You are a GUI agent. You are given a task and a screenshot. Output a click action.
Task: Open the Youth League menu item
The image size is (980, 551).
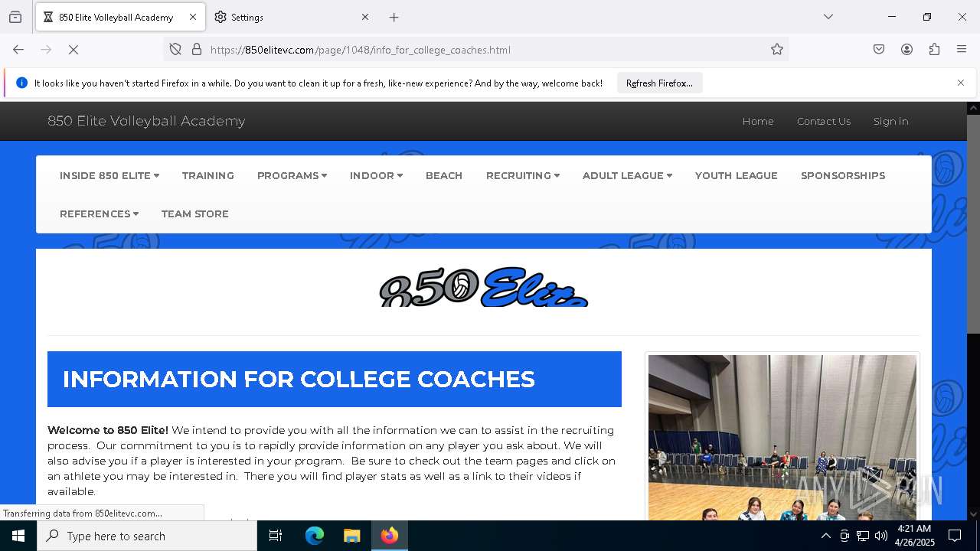click(737, 175)
